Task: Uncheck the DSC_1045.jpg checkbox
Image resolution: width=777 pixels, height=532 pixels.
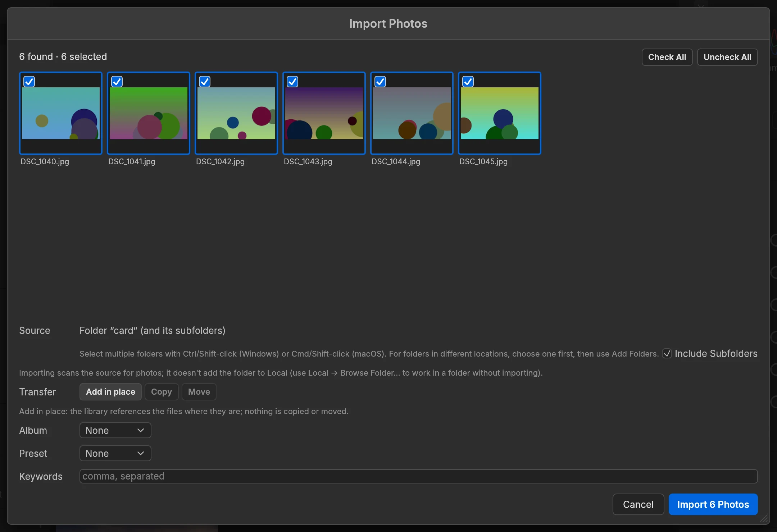Action: (x=468, y=82)
